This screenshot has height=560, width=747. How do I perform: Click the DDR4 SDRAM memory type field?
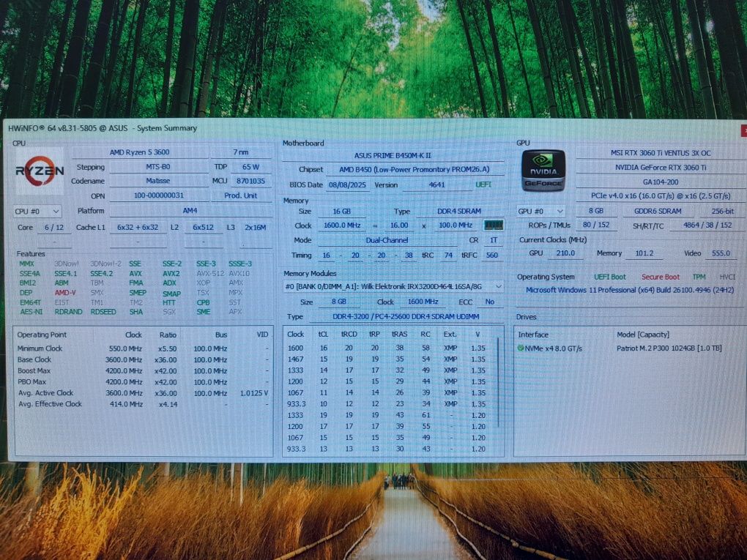(x=458, y=211)
